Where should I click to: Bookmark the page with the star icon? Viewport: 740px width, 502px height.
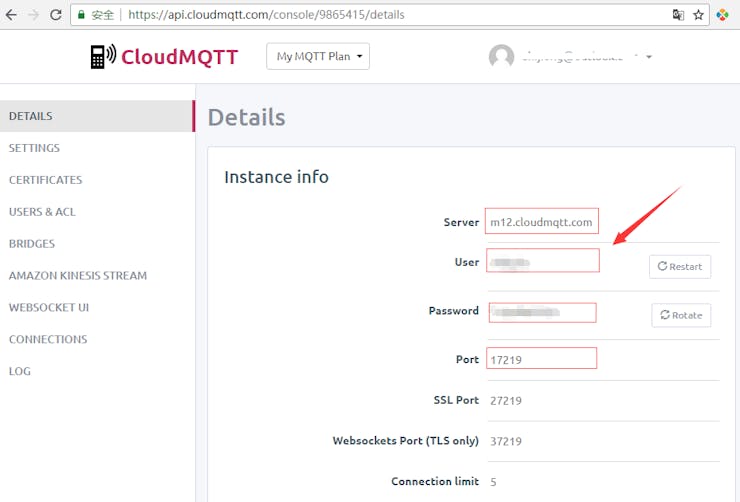point(698,15)
